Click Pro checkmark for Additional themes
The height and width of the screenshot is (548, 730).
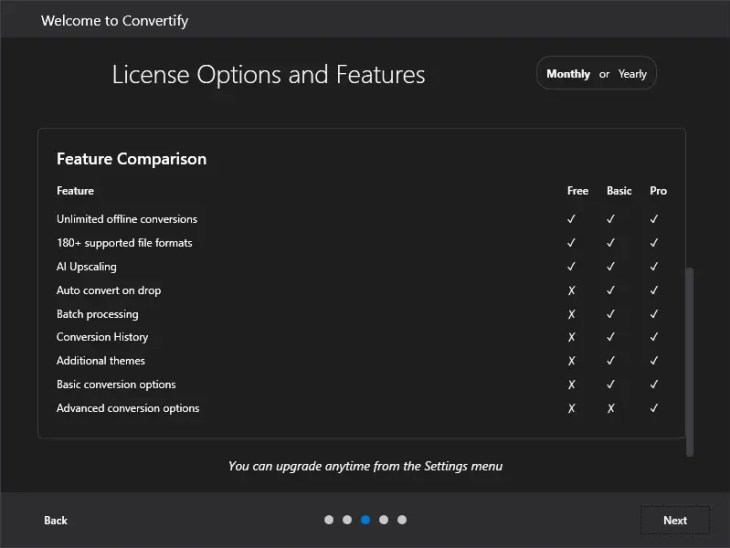(654, 361)
